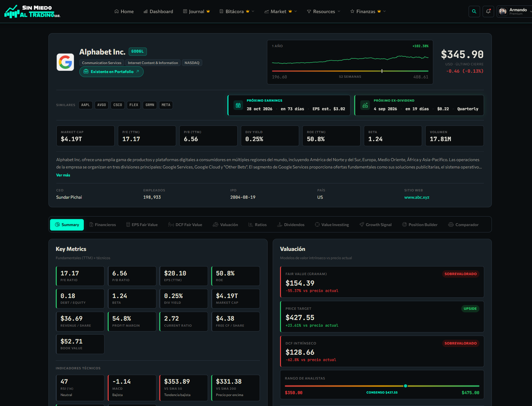Click the NASDAQ exchange tag

point(192,63)
